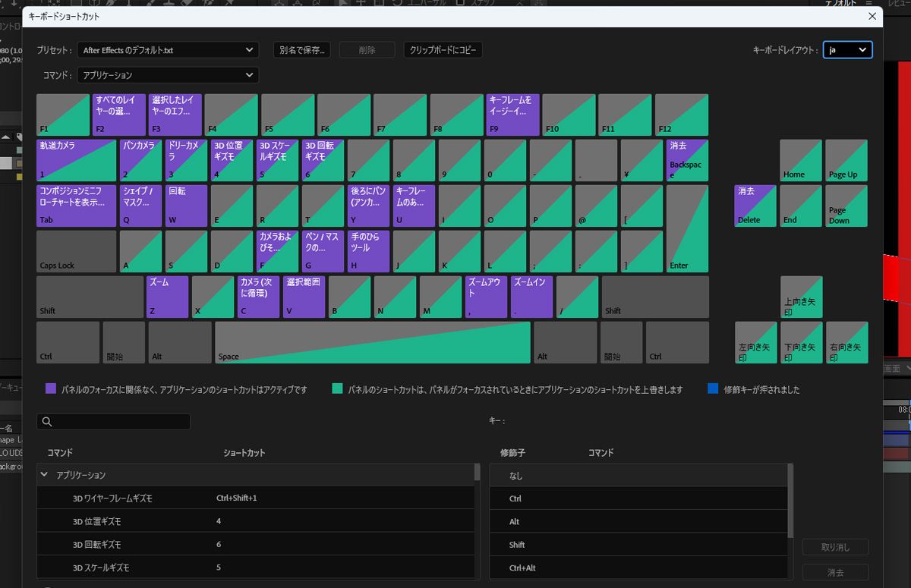Open the コマンド dropdown showing アプリケーション
The image size is (911, 588).
point(168,75)
